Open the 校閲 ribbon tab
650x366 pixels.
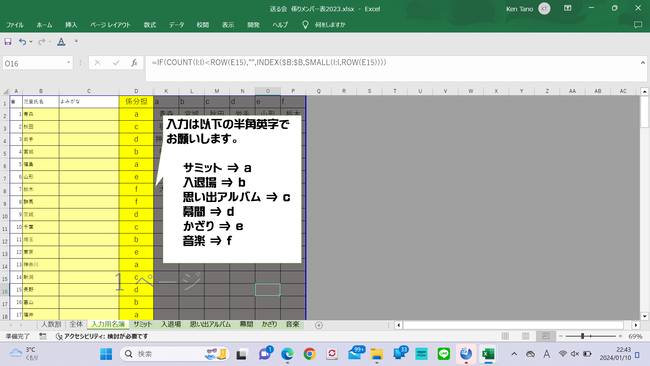[x=203, y=25]
